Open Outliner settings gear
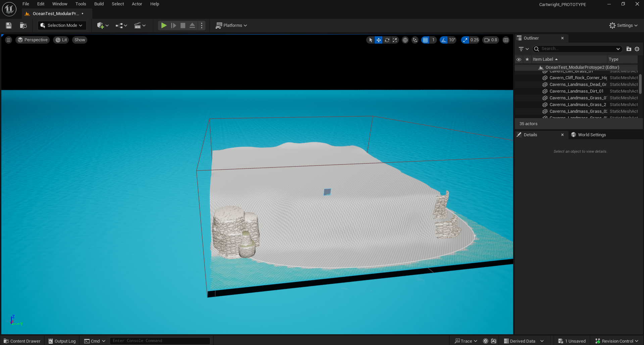 point(637,49)
